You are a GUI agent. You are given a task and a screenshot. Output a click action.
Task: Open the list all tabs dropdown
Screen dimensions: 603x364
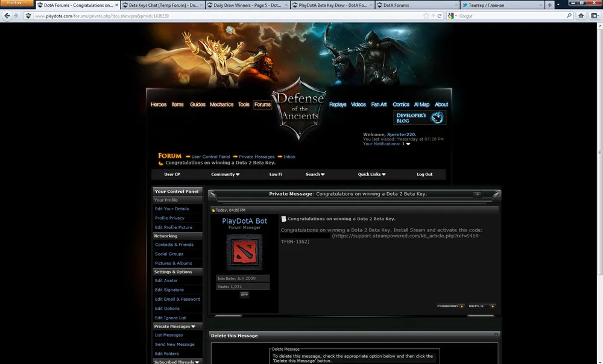pyautogui.click(x=558, y=5)
